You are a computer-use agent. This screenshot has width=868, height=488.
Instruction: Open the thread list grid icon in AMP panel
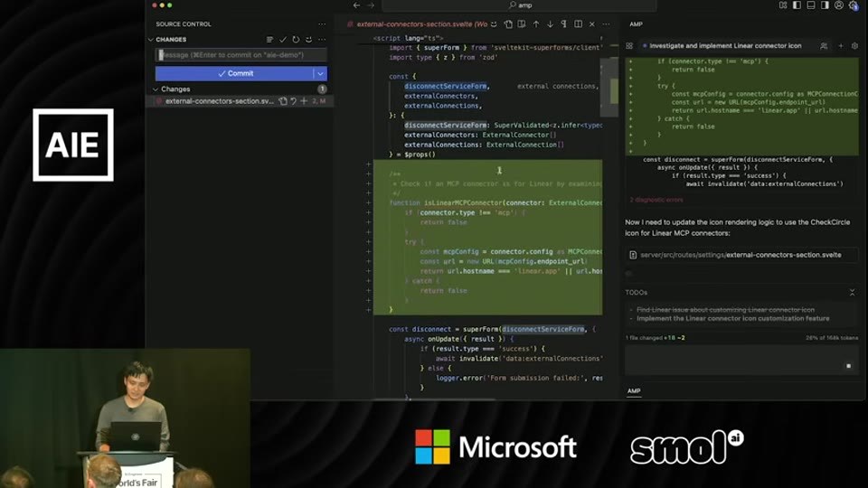click(629, 46)
